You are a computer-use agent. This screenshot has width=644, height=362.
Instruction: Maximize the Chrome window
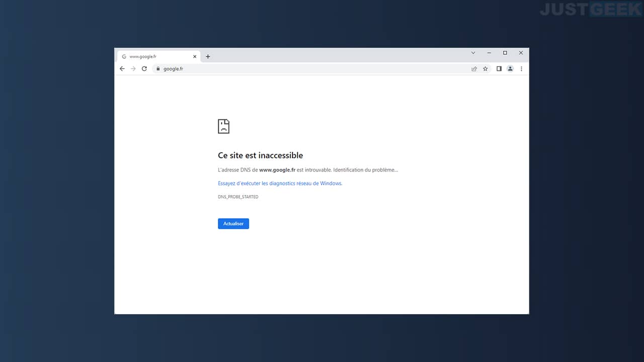pos(505,53)
